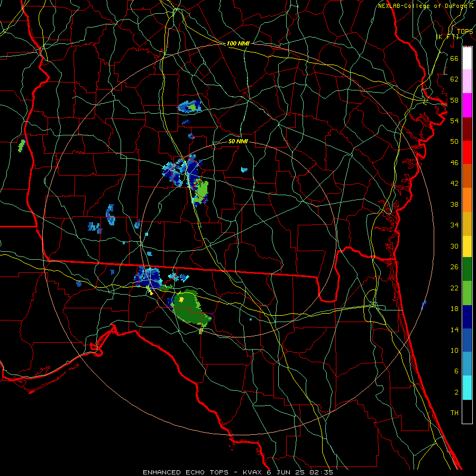Click the "K FT" units label
The height and width of the screenshot is (476, 476).
(447, 36)
